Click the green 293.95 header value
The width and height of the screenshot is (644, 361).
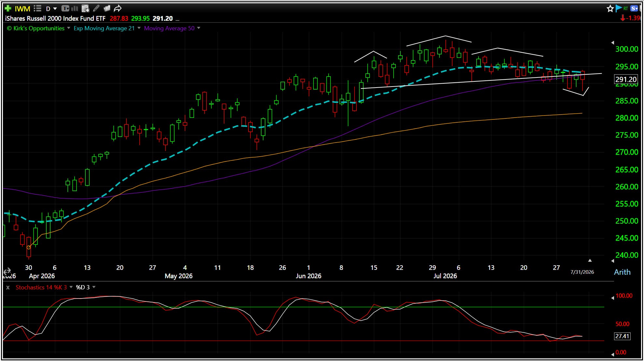click(x=140, y=19)
